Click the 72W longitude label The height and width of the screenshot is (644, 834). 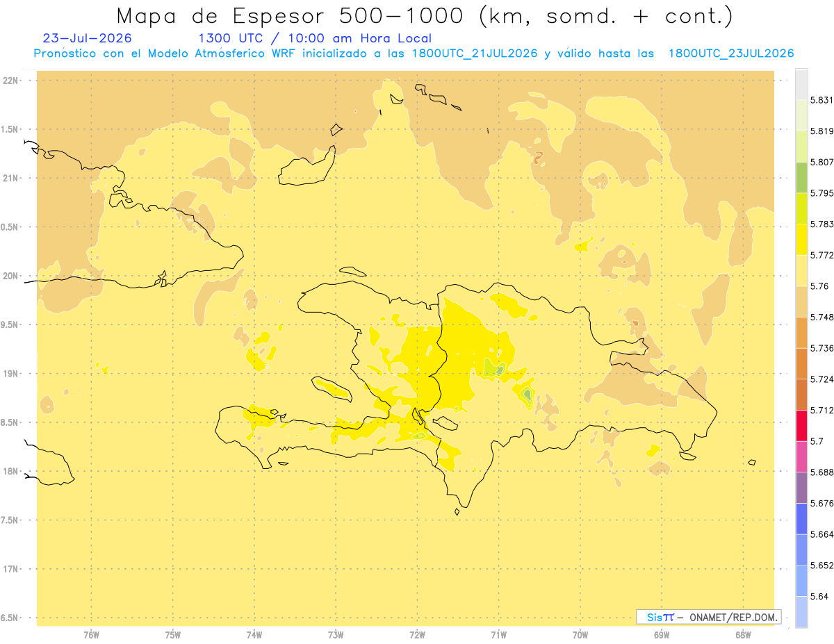[x=417, y=635]
